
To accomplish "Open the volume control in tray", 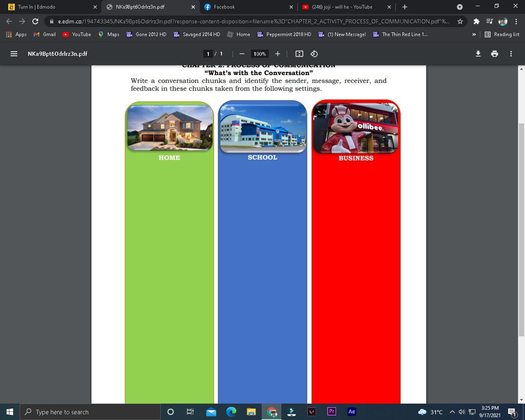I will pos(462,412).
